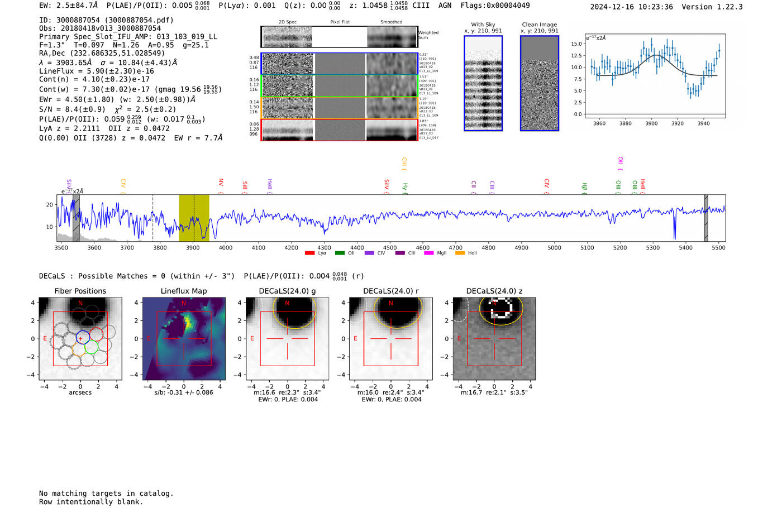Select the DECaLS g-band cutout image
Screen dimensions: 782x532
(288, 338)
